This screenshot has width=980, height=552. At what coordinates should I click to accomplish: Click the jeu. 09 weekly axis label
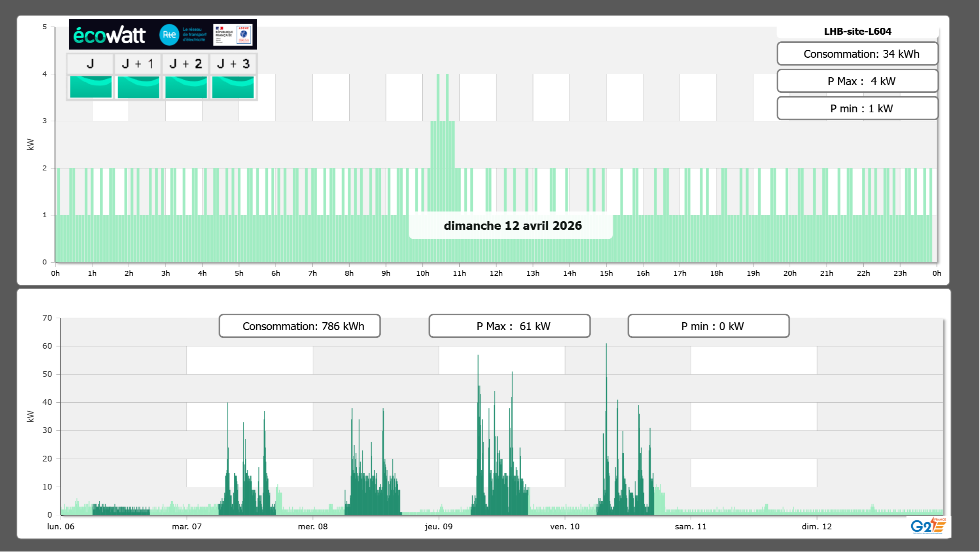pos(439,526)
